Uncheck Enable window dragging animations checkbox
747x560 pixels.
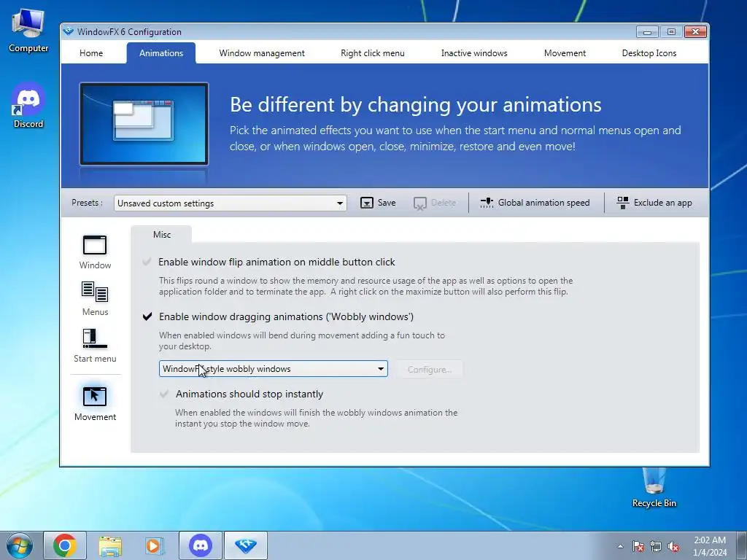147,316
